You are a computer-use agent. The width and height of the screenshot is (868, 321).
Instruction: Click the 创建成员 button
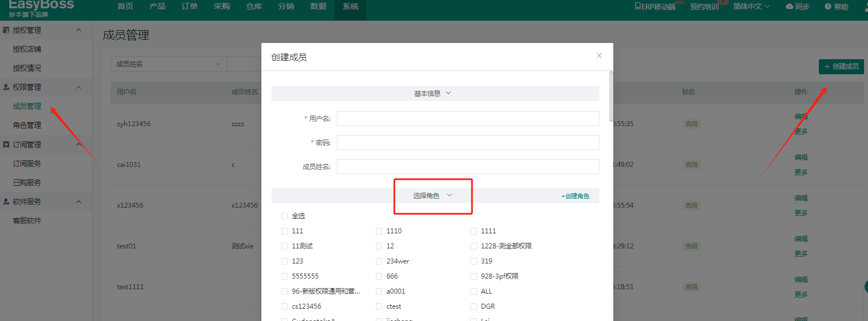click(x=841, y=66)
